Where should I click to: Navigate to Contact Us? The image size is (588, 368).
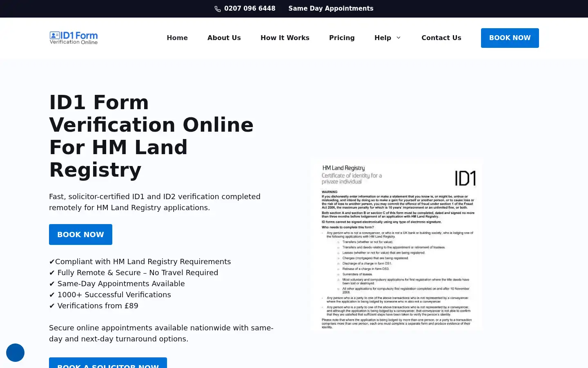pos(441,38)
